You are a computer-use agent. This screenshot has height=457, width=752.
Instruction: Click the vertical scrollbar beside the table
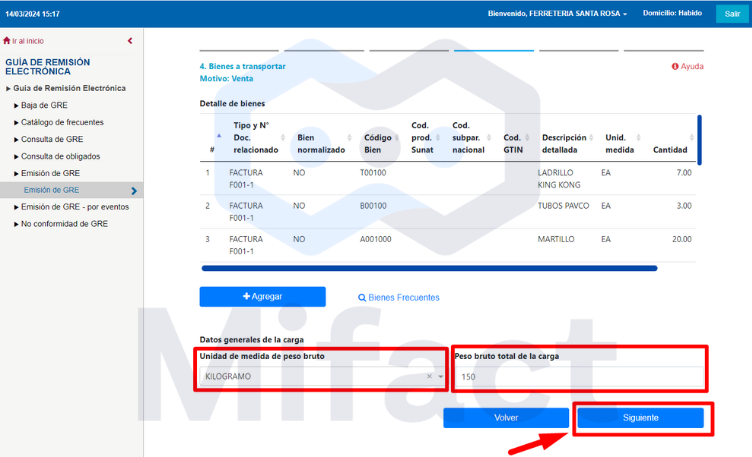(x=699, y=140)
